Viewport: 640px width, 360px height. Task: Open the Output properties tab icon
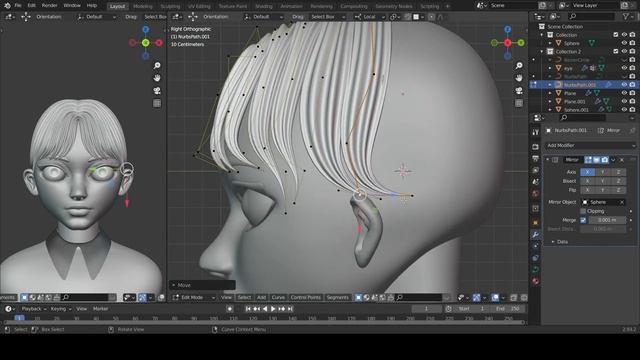pyautogui.click(x=536, y=158)
